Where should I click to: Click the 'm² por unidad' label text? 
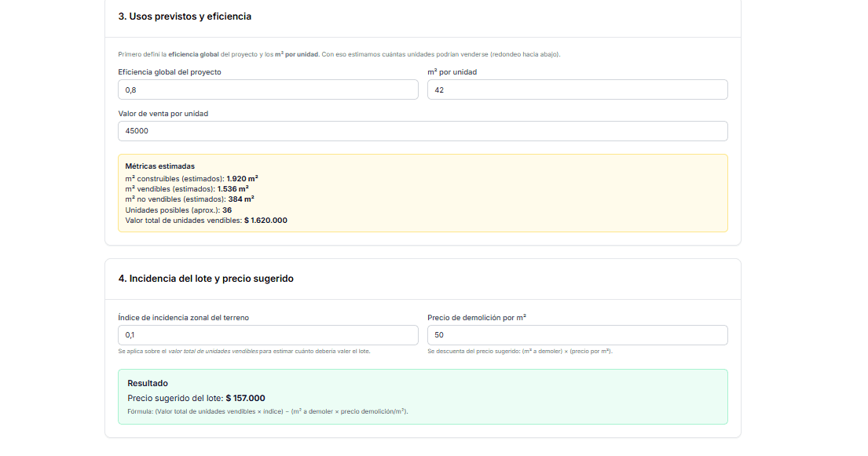point(452,72)
